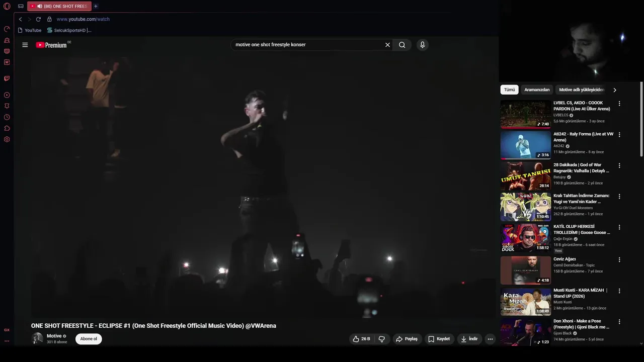Dislike the video with thumbs down
The image size is (644, 362).
pos(382,339)
